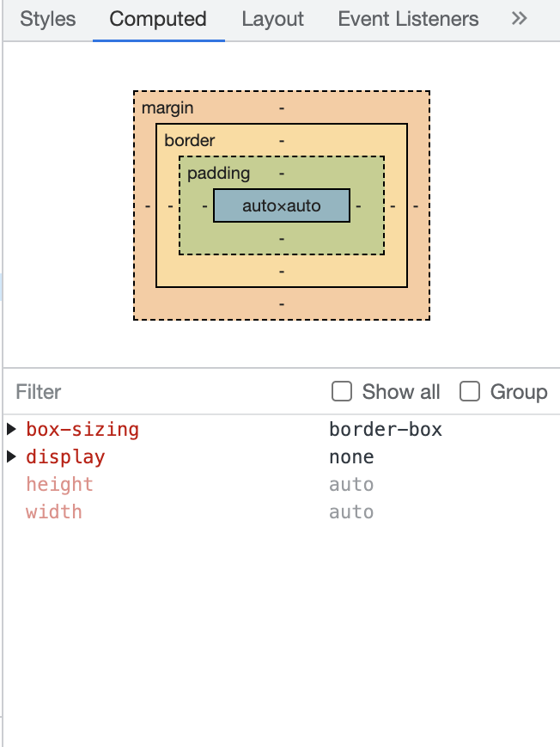Click the display value none
The width and height of the screenshot is (560, 747).
point(351,457)
